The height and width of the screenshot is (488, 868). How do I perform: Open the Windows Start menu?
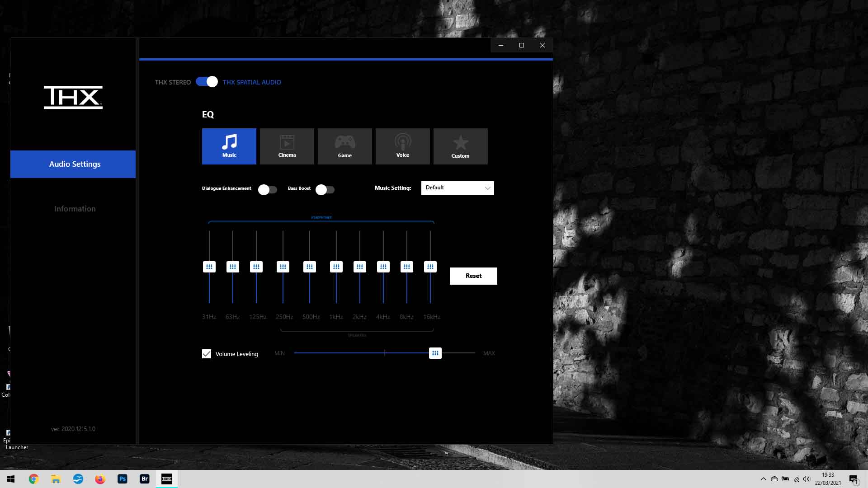(x=11, y=479)
